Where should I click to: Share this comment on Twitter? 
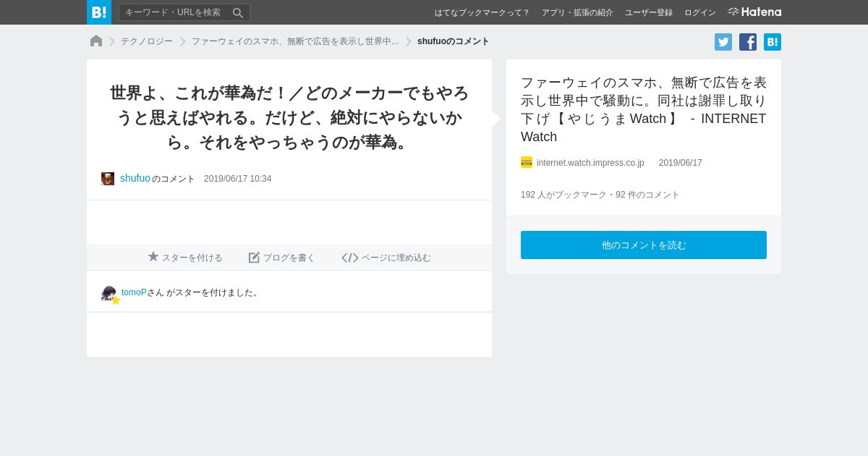(723, 42)
